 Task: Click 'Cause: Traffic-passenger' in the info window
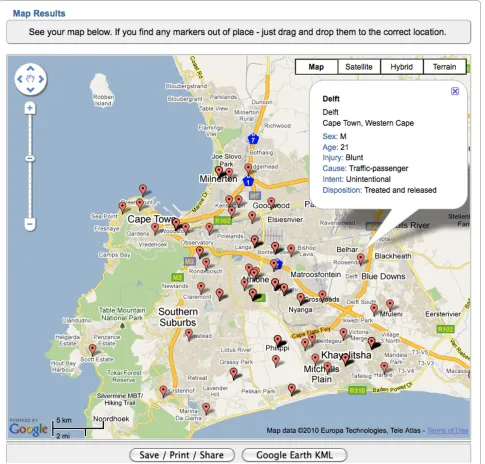point(365,168)
